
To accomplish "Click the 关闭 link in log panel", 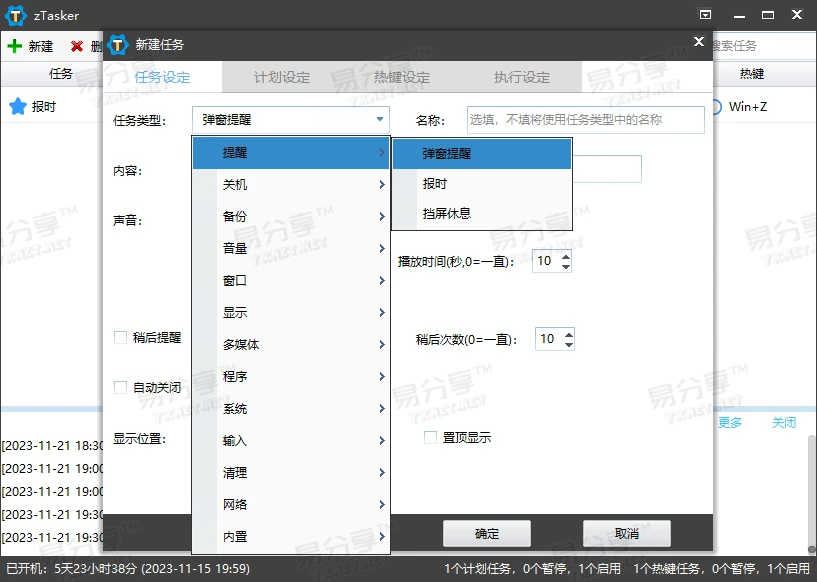I will click(784, 423).
